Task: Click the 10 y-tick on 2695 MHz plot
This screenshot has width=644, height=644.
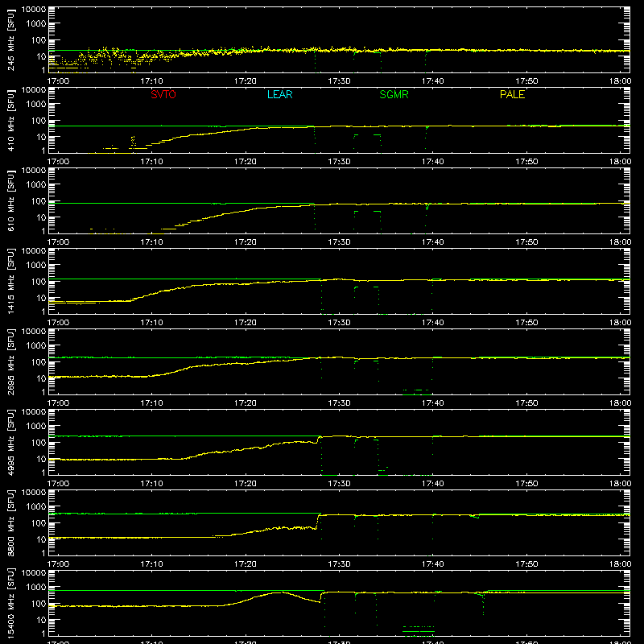Action: tap(41, 378)
